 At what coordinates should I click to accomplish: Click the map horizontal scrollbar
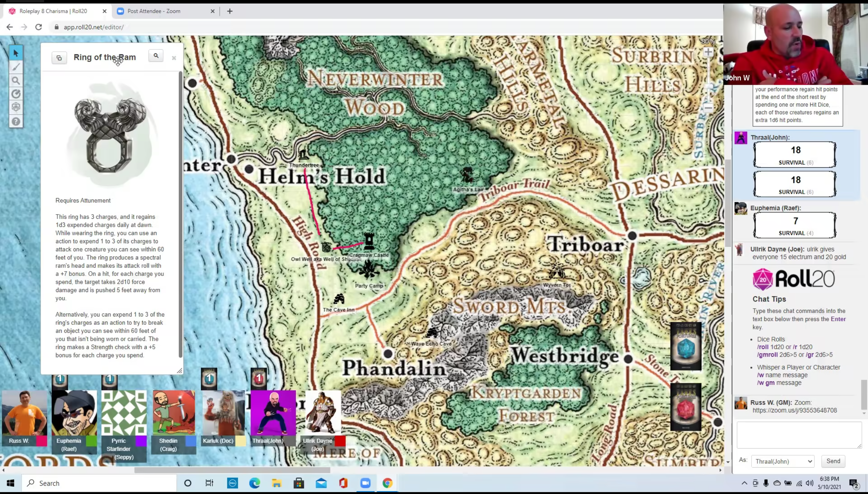coord(232,470)
